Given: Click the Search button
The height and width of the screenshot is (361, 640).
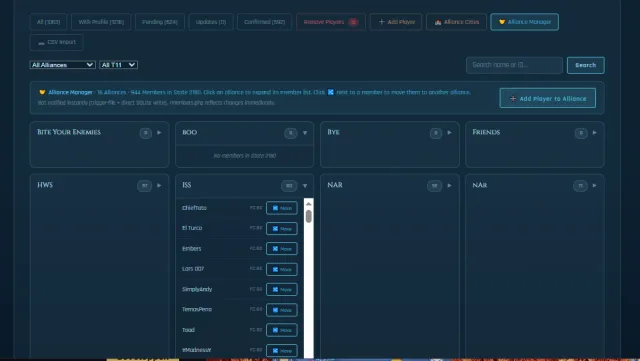Looking at the screenshot, I should coord(585,65).
